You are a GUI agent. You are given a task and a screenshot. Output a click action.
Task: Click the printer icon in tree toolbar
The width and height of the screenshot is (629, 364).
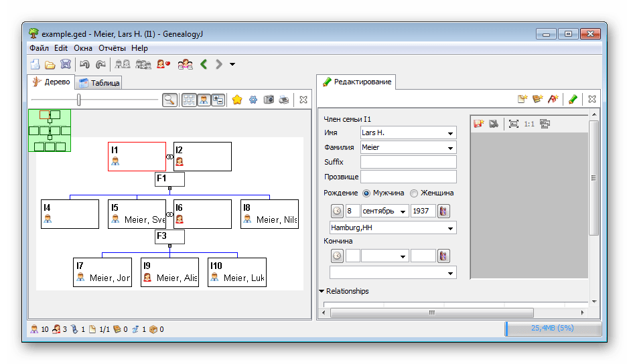284,100
